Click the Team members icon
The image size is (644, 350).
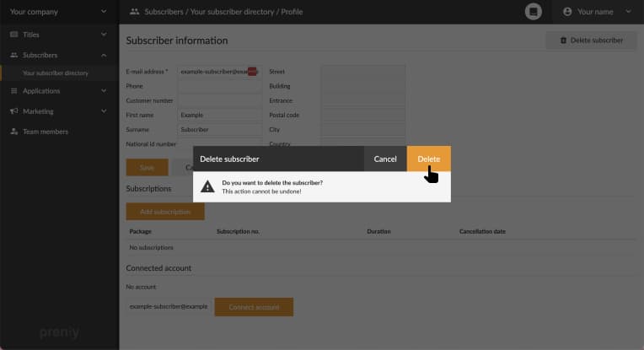tap(14, 132)
